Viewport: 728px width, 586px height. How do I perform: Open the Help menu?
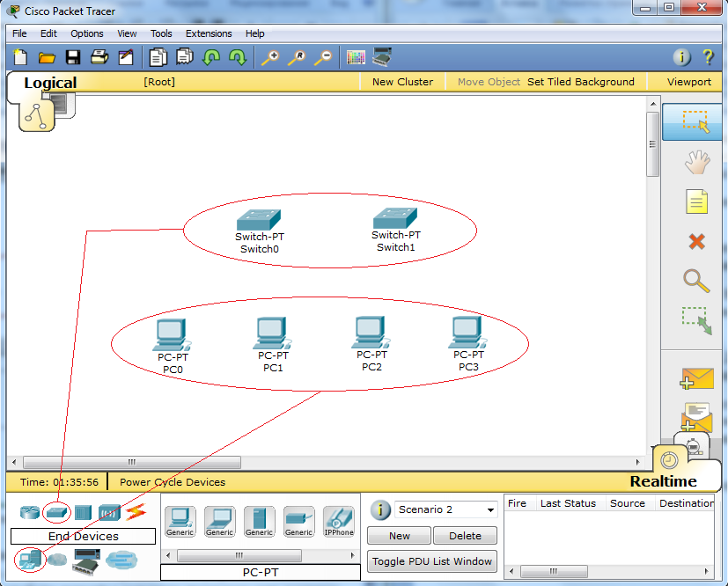[255, 33]
